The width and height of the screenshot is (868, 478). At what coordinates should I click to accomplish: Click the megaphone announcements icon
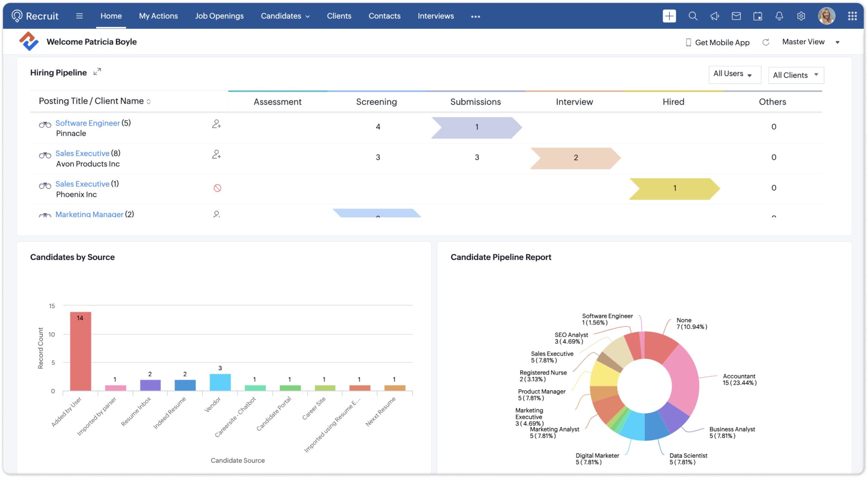point(714,16)
